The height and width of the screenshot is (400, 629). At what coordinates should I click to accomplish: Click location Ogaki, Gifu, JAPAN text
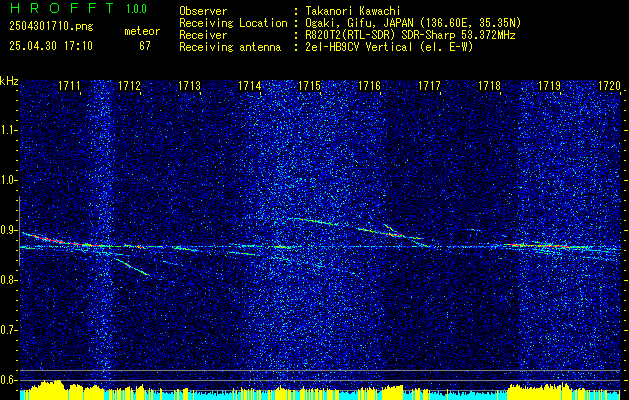tap(413, 23)
